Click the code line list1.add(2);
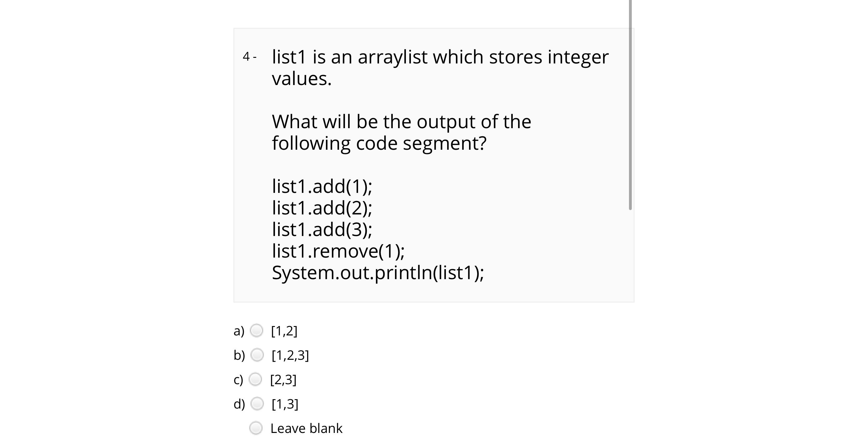 322,208
